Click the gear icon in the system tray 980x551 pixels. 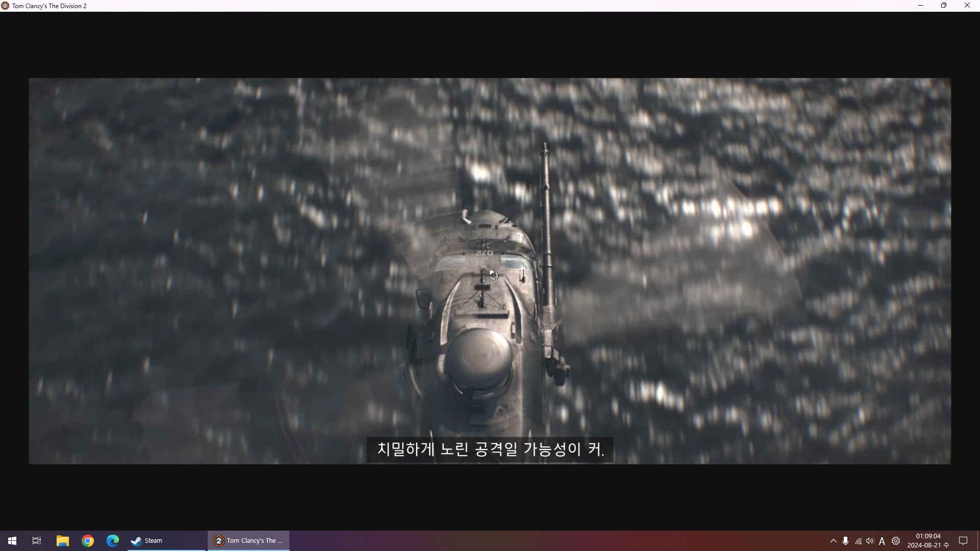pos(896,541)
